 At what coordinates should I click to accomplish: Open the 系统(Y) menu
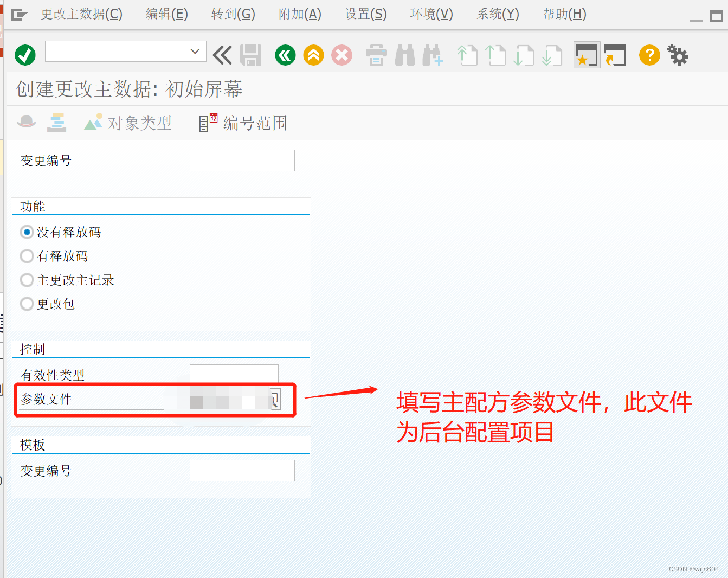(498, 14)
